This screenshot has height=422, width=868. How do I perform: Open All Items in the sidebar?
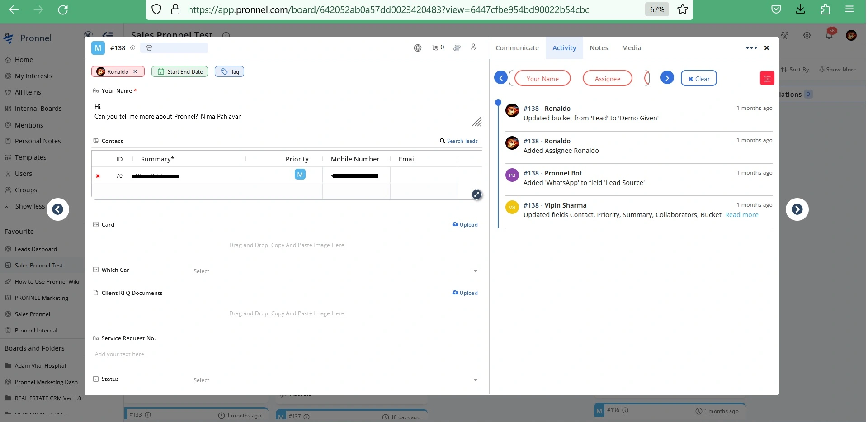point(28,92)
